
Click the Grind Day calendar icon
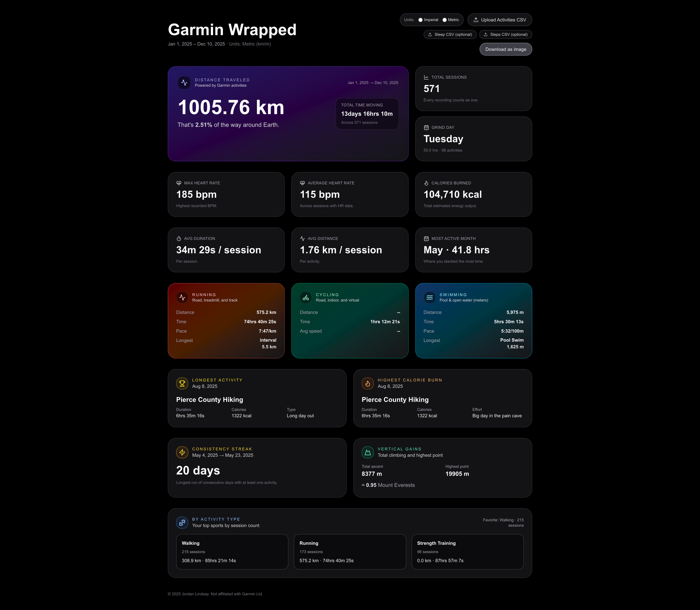(x=426, y=128)
